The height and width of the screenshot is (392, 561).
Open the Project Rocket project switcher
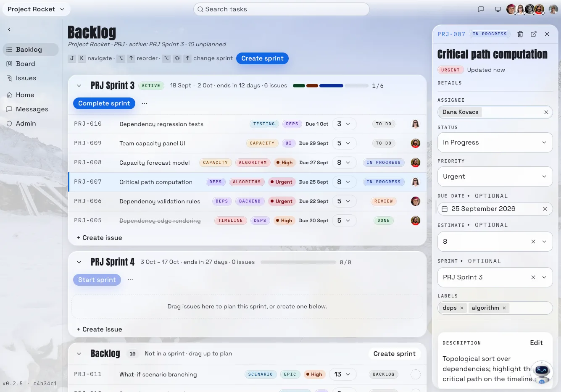tap(36, 9)
